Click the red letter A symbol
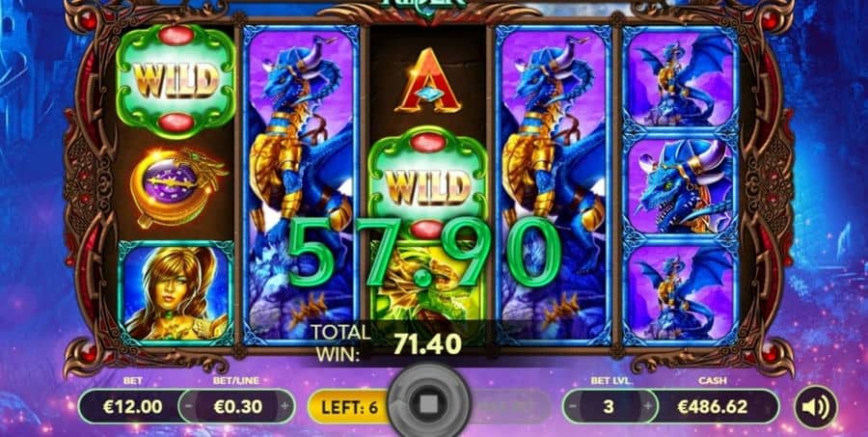Screen dimensions: 868x437 [428, 81]
